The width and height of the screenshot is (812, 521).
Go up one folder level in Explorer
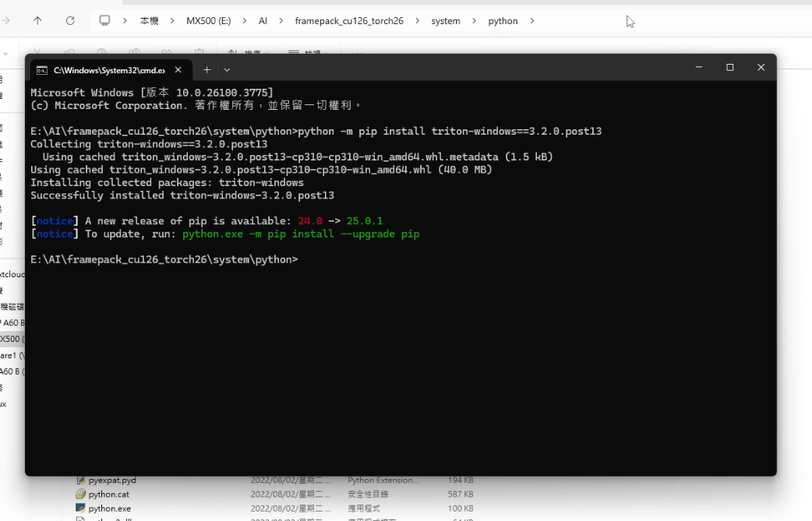click(x=37, y=21)
